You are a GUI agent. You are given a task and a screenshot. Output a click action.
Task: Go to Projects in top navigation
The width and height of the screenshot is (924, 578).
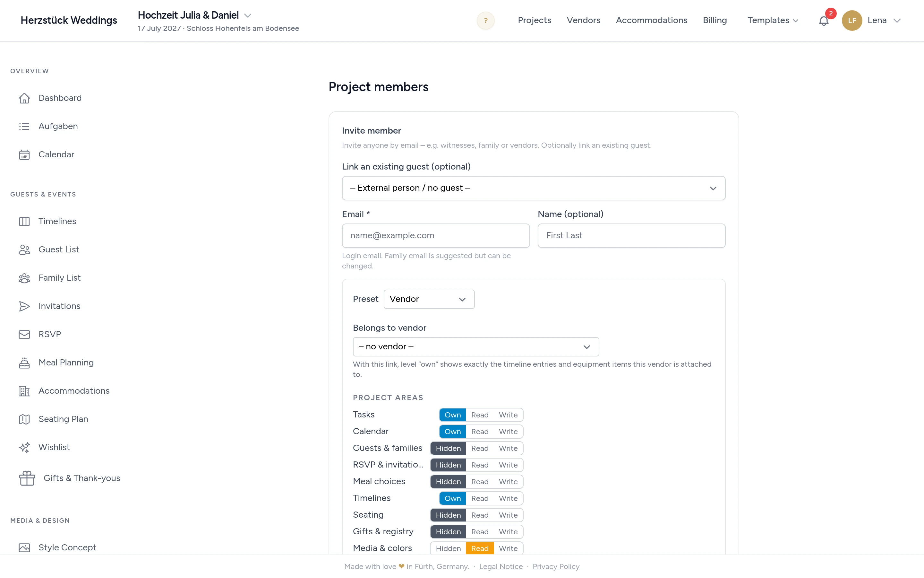coord(534,21)
